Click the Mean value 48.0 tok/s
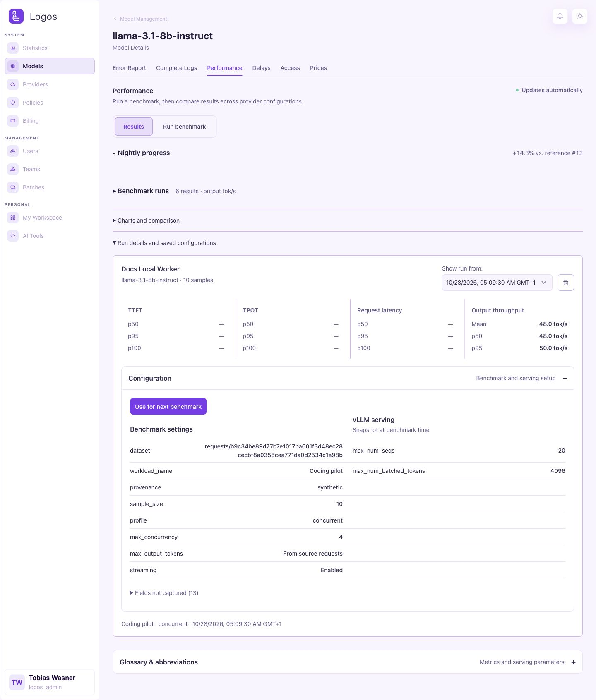 pos(553,324)
